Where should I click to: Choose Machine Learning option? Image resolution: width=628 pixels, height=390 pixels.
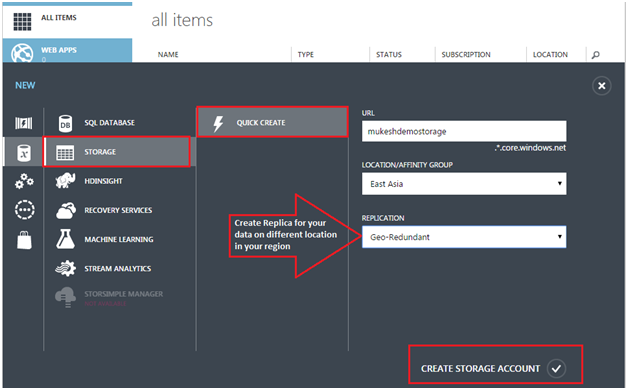120,239
